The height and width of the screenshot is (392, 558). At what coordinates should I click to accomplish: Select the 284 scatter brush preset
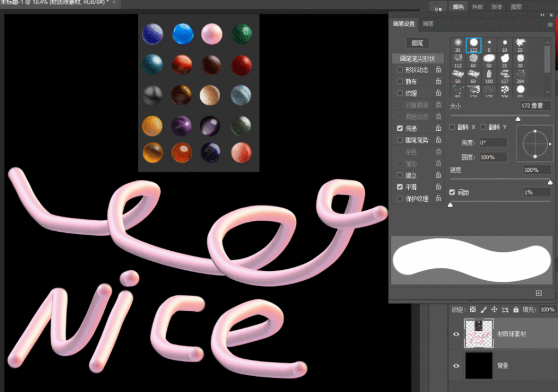(x=520, y=76)
